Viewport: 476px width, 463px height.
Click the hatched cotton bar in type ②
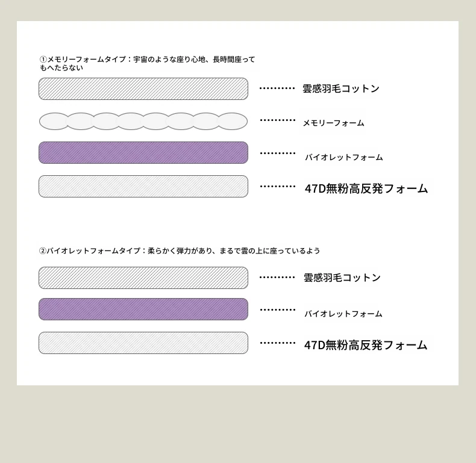(x=143, y=278)
